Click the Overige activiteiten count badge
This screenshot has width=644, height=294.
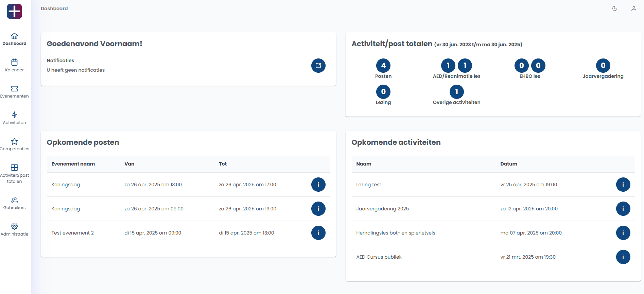[x=456, y=92]
